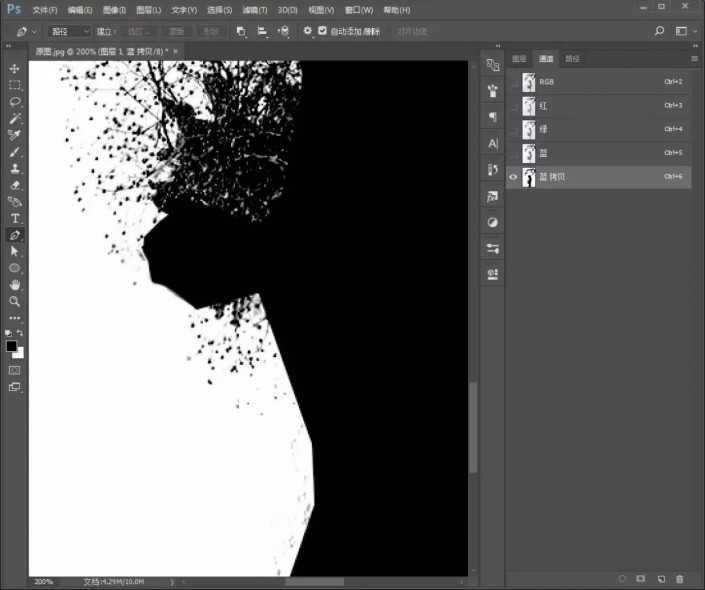705x590 pixels.
Task: Hide the 蓝 拷贝 channel eye icon
Action: (514, 177)
